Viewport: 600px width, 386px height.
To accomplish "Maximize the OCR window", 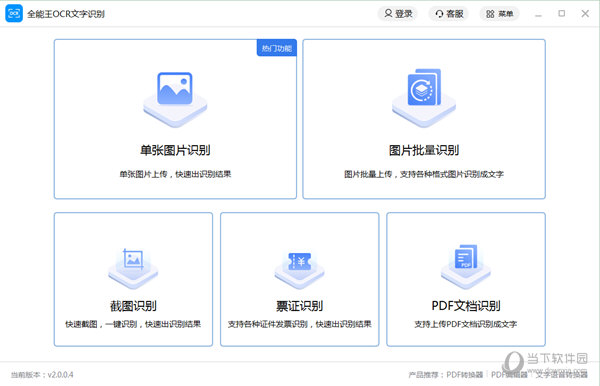I will [x=562, y=13].
